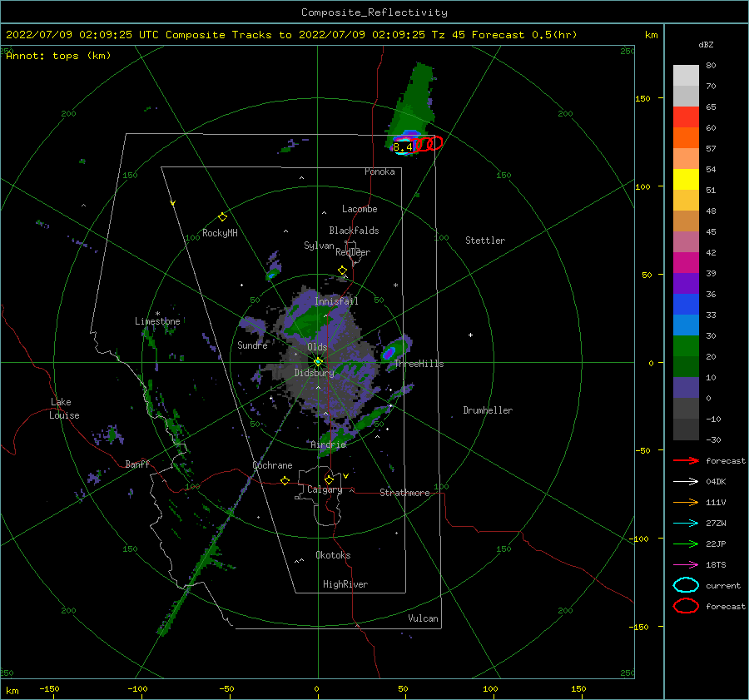This screenshot has height=700, width=749.
Task: Click the ThreeHills label
Action: [419, 364]
